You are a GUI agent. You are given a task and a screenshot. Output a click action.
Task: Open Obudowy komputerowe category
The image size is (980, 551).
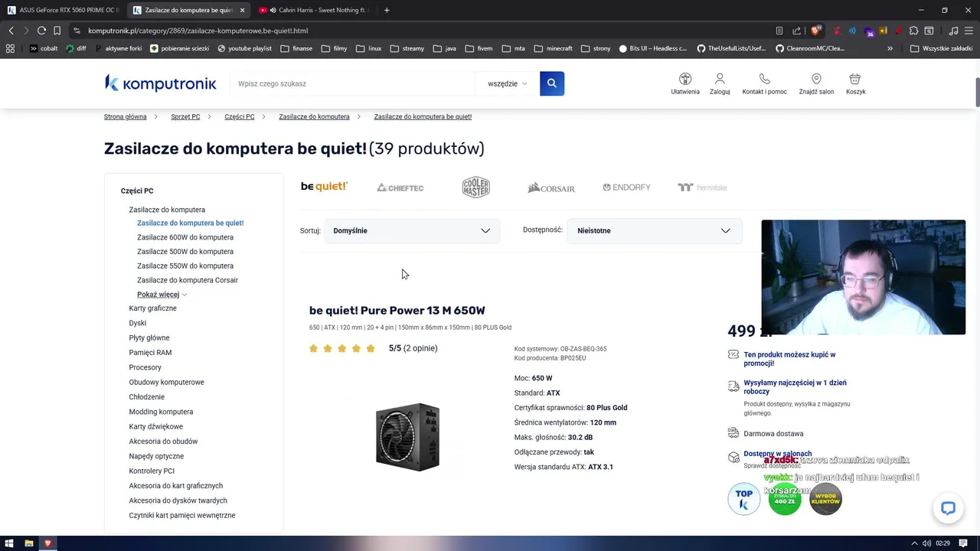point(166,382)
